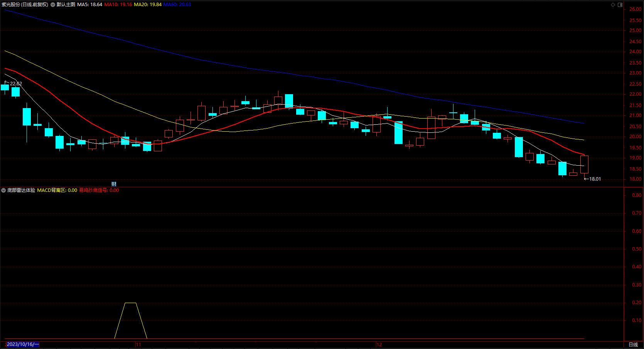
Task: Click the yellow MACD背离区 signal peak
Action: tap(131, 303)
